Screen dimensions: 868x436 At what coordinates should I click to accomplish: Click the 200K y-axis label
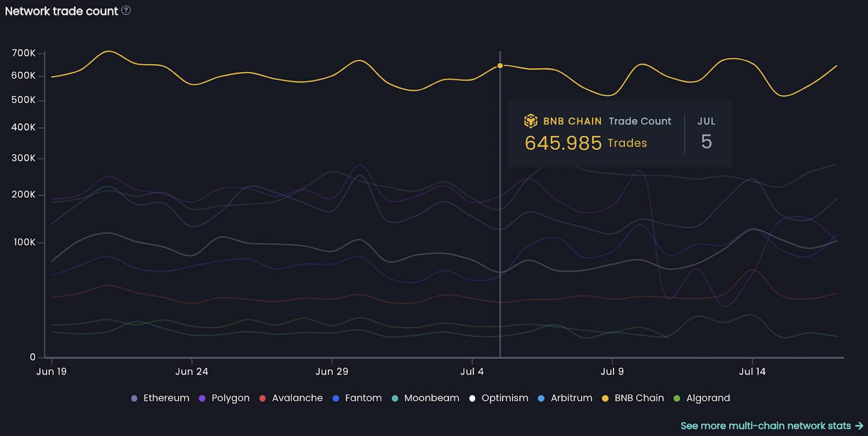[x=24, y=194]
